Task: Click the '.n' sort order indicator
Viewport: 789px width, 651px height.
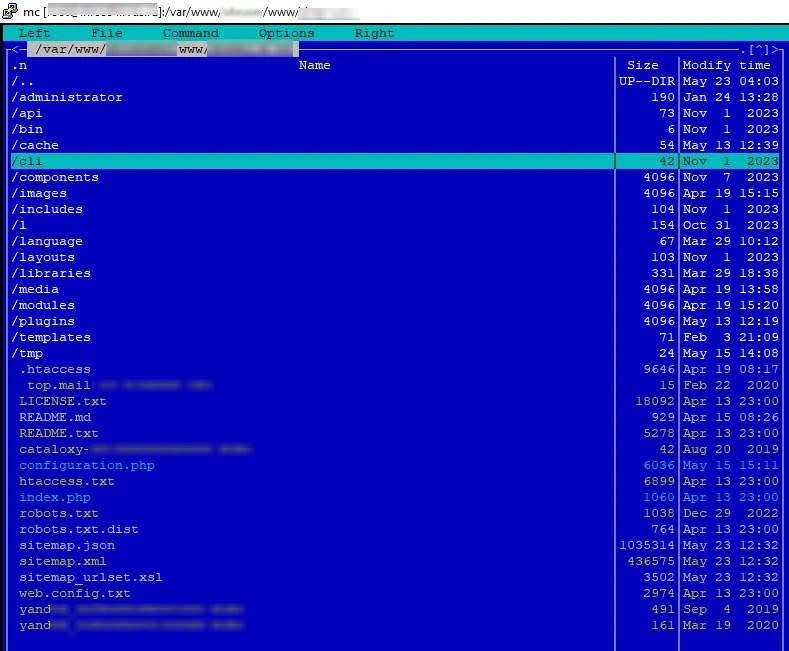Action: pyautogui.click(x=19, y=65)
